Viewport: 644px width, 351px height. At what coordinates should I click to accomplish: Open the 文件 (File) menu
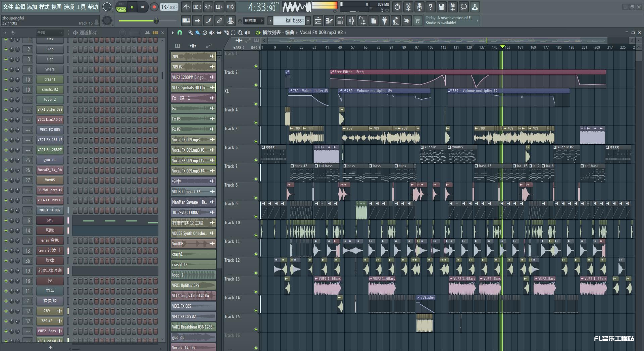(8, 7)
